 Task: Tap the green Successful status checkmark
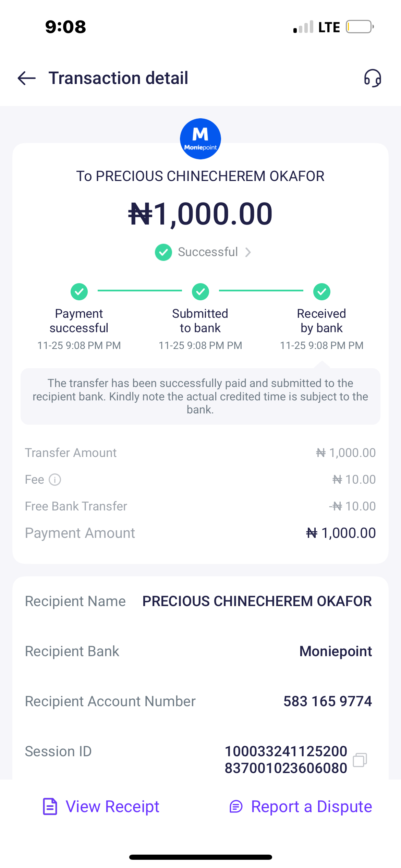tap(163, 252)
